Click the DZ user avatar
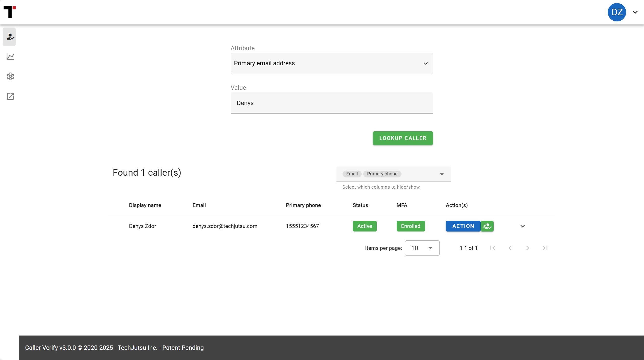 click(617, 12)
